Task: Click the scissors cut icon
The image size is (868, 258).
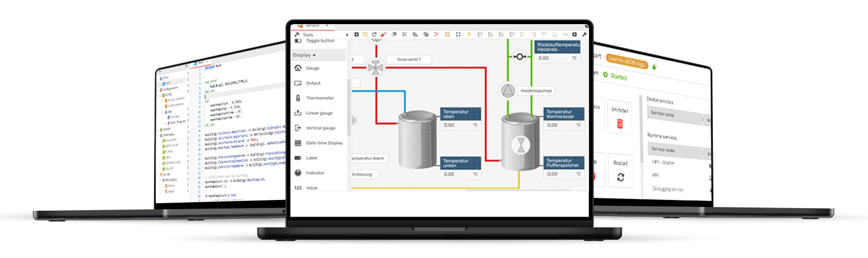Action: (404, 34)
